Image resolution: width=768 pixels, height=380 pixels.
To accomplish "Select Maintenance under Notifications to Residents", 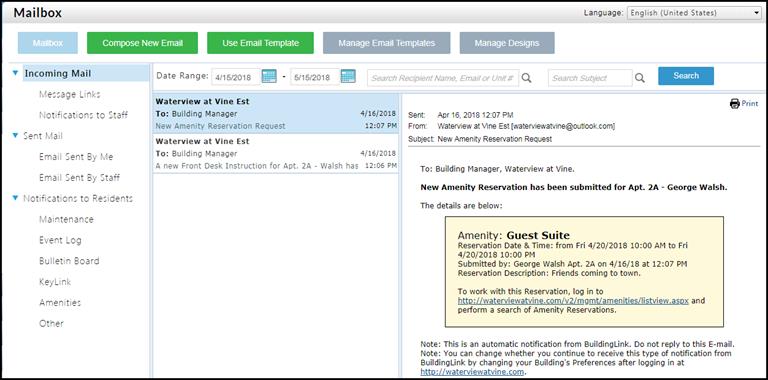I will pos(66,219).
